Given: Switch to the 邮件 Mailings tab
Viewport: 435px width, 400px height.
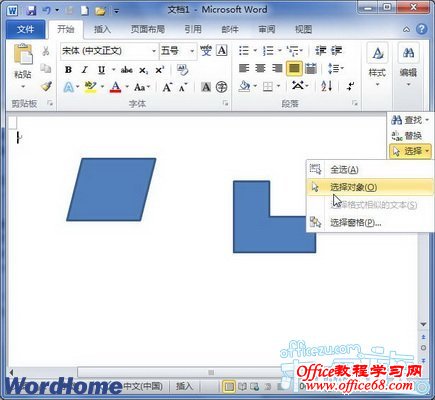Looking at the screenshot, I should point(230,30).
